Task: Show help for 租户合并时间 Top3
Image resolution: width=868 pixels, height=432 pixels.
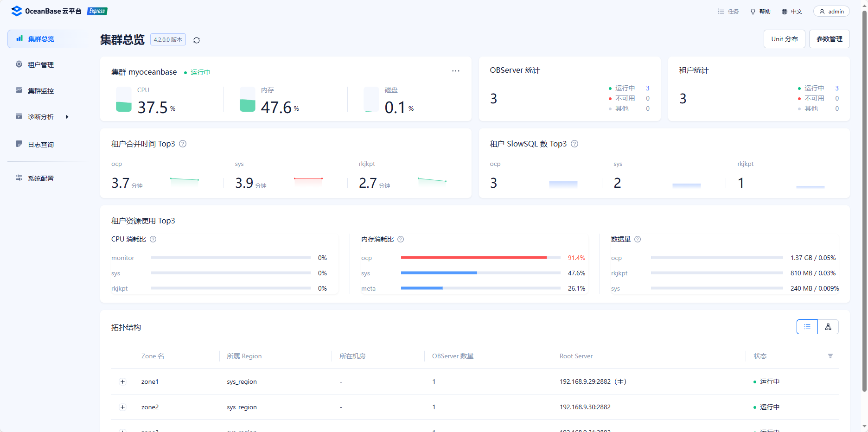Action: point(183,144)
